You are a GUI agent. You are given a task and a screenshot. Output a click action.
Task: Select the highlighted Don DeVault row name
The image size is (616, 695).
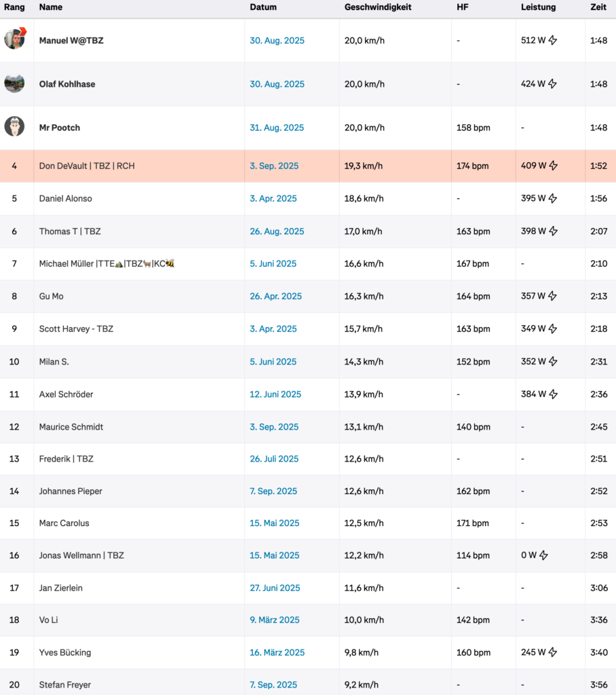pos(87,166)
